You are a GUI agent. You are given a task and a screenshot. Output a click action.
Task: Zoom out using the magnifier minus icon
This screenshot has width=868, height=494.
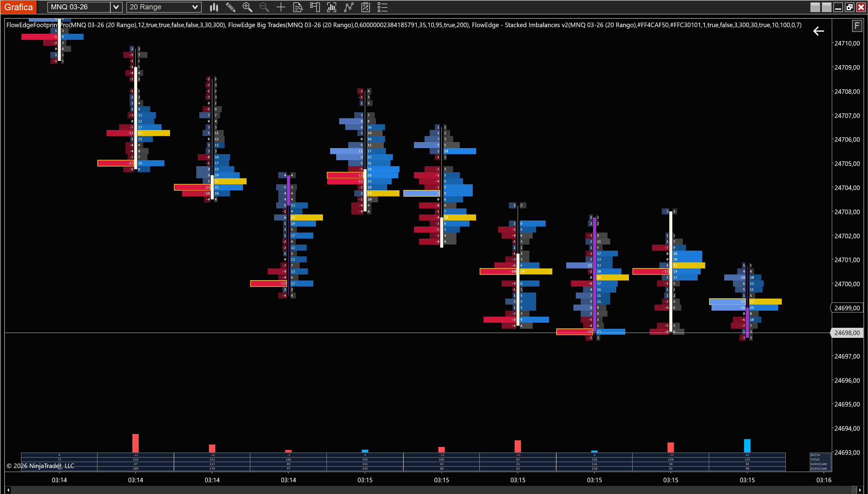264,7
